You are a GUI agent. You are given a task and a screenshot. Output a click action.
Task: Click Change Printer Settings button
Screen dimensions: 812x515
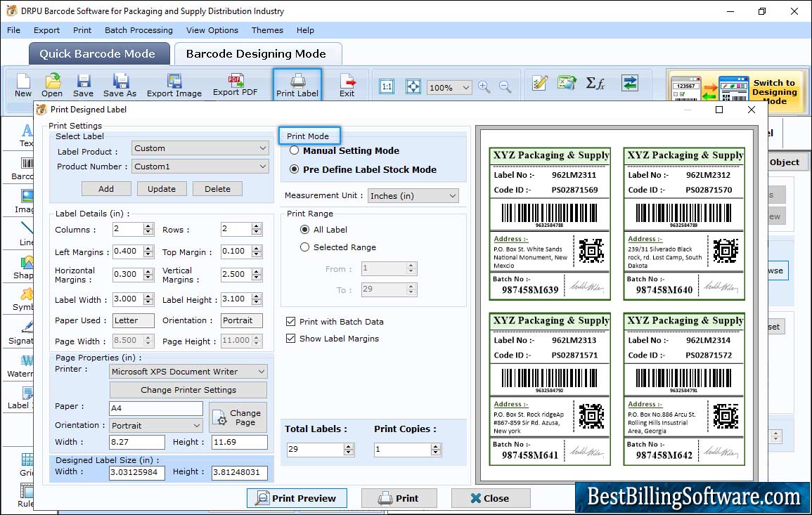(x=188, y=390)
